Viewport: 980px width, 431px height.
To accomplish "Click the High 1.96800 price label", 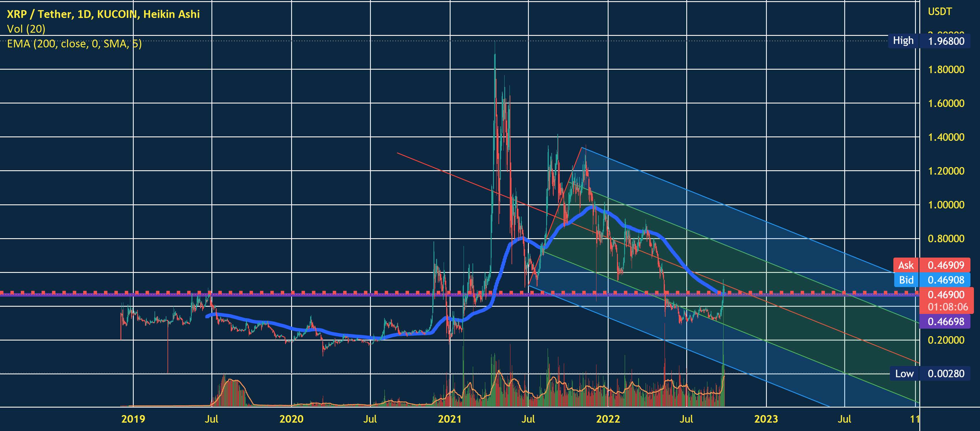I will (929, 40).
